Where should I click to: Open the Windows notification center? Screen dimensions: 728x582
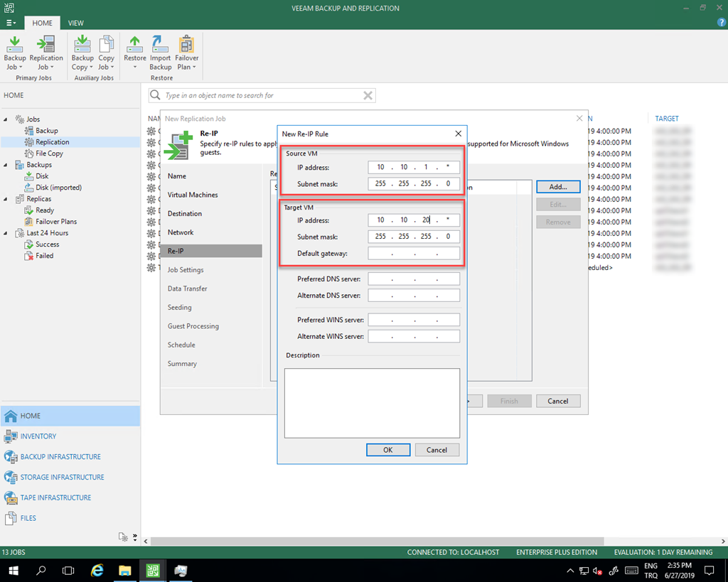coord(709,571)
